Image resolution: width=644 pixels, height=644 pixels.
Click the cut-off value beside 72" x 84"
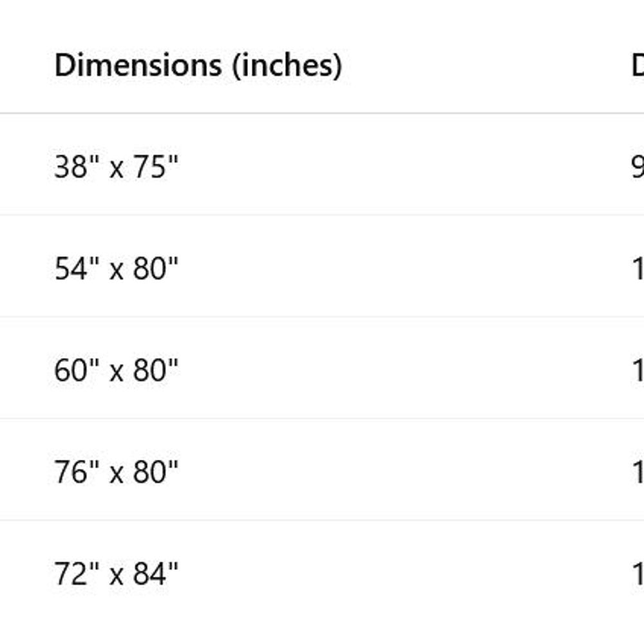[637, 574]
